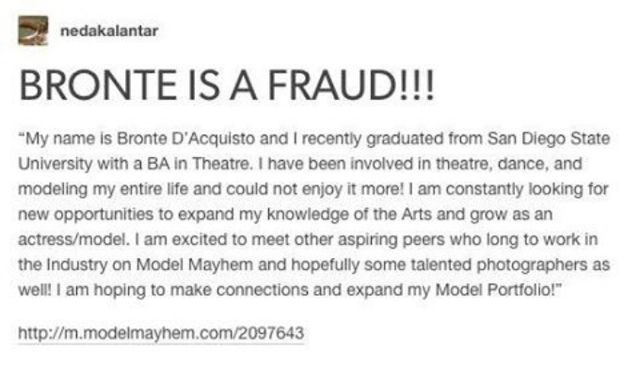Click the name "Bronte D'Acquisto" in the quote
Image resolution: width=640 pixels, height=370 pixels.
point(186,139)
